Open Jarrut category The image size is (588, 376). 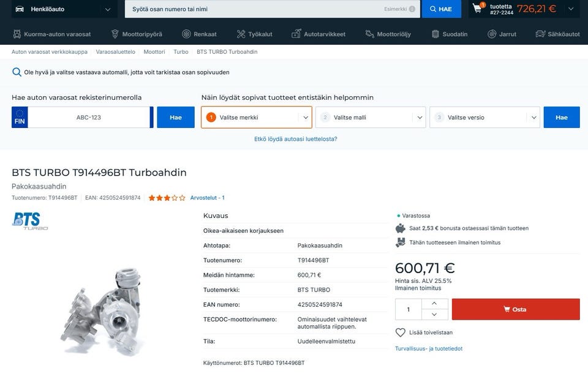(x=502, y=34)
